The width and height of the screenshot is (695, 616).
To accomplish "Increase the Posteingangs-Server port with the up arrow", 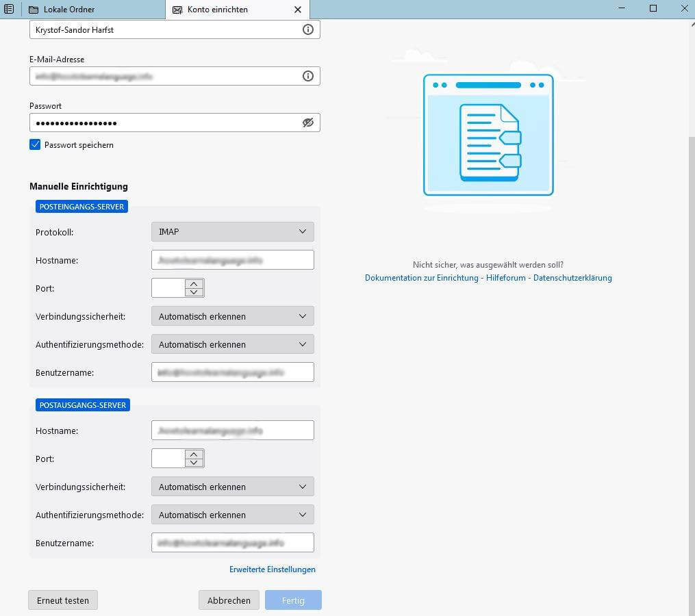I will click(x=192, y=283).
